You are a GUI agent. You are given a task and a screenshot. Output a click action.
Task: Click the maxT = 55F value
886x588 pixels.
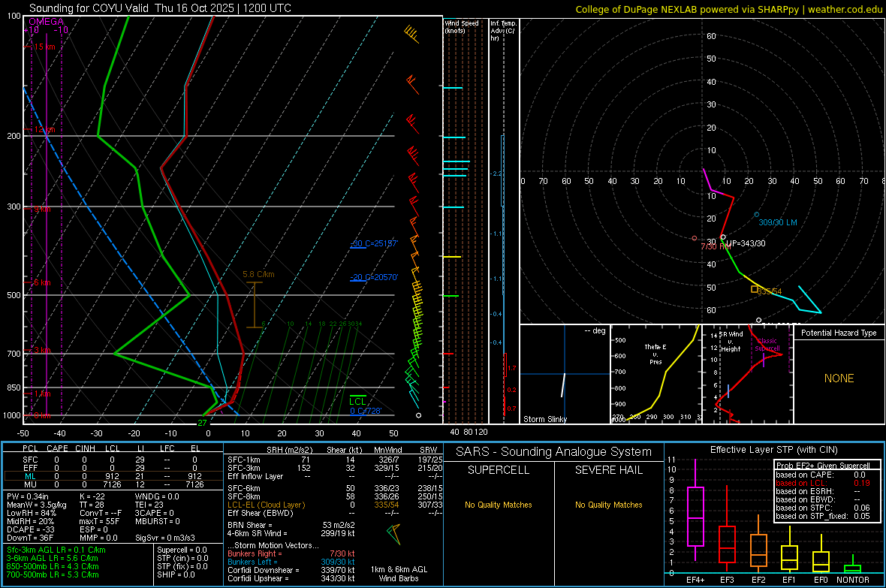[99, 521]
